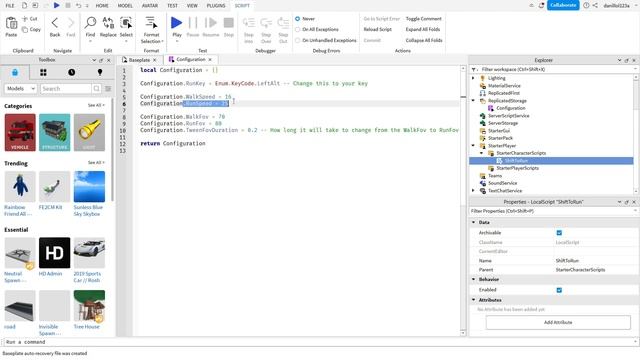Click the Paste icon in Clipboard

point(11,24)
